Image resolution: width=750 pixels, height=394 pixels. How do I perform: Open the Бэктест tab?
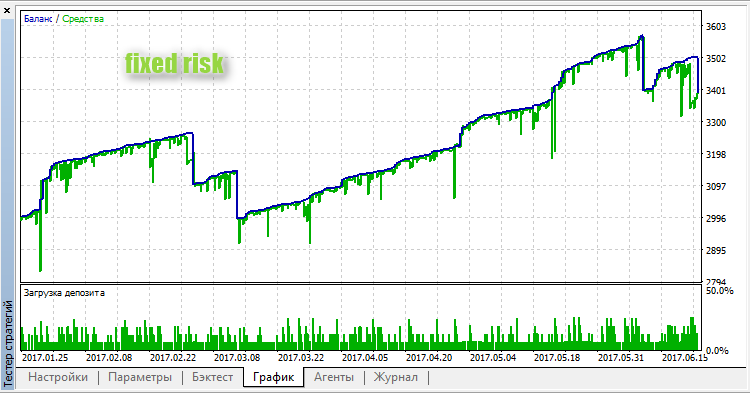[x=212, y=377]
